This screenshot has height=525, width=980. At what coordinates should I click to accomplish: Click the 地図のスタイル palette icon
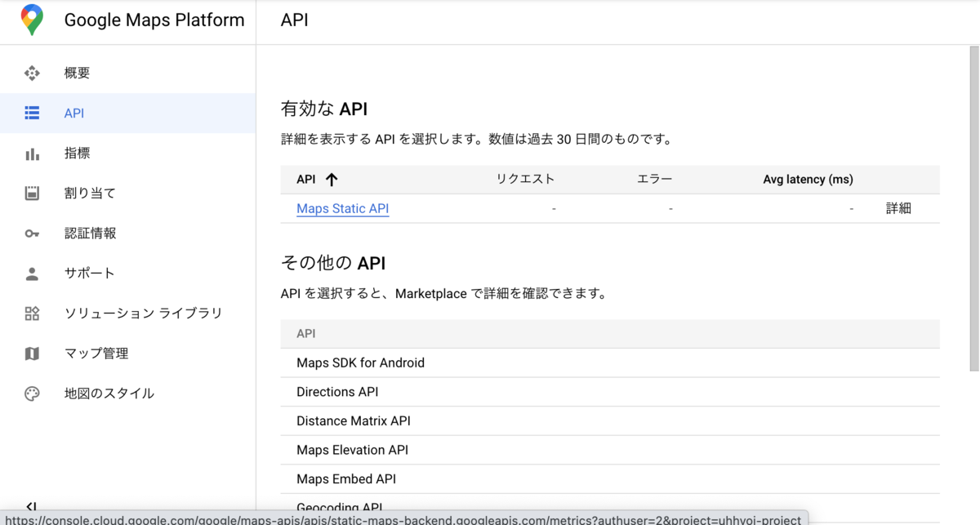point(32,394)
